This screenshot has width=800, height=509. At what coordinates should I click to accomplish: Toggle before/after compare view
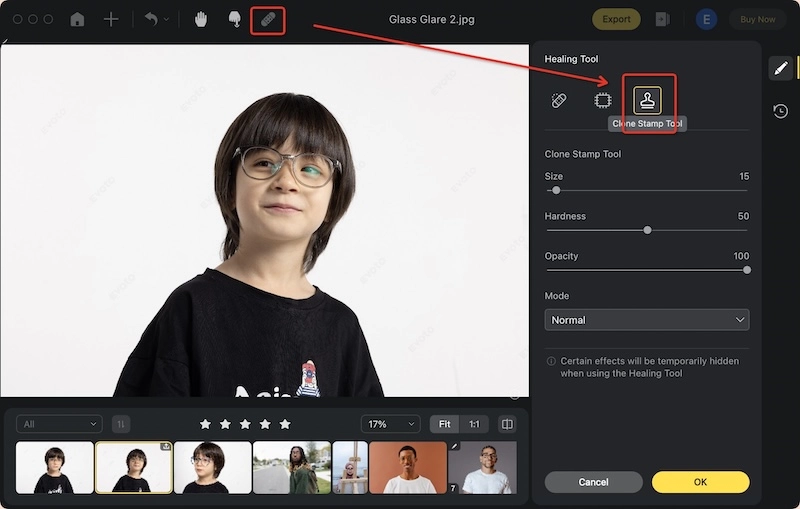click(507, 424)
